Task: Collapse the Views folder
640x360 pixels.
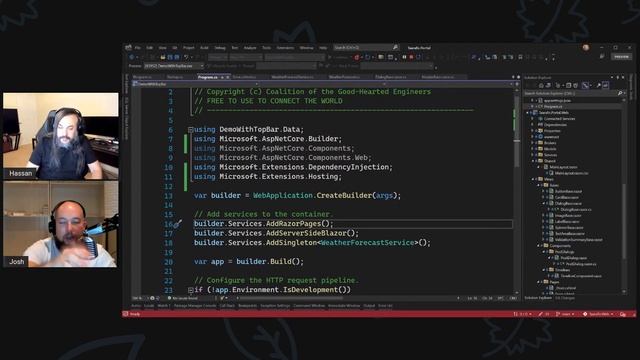Action: click(x=533, y=179)
